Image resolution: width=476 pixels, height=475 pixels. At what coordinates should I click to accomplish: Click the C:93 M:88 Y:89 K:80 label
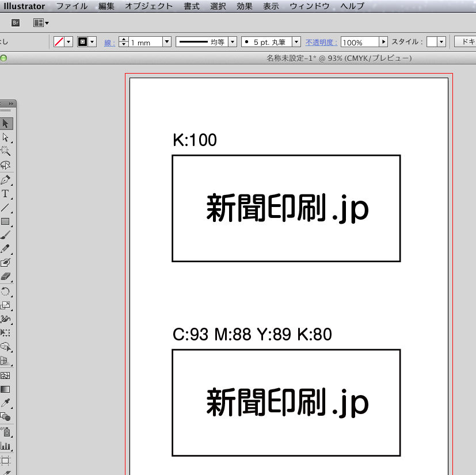click(x=252, y=334)
